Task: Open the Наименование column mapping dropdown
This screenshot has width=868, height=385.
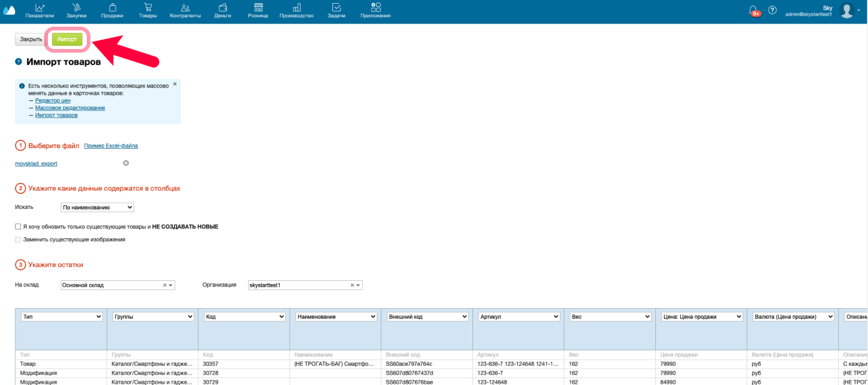Action: [x=337, y=317]
